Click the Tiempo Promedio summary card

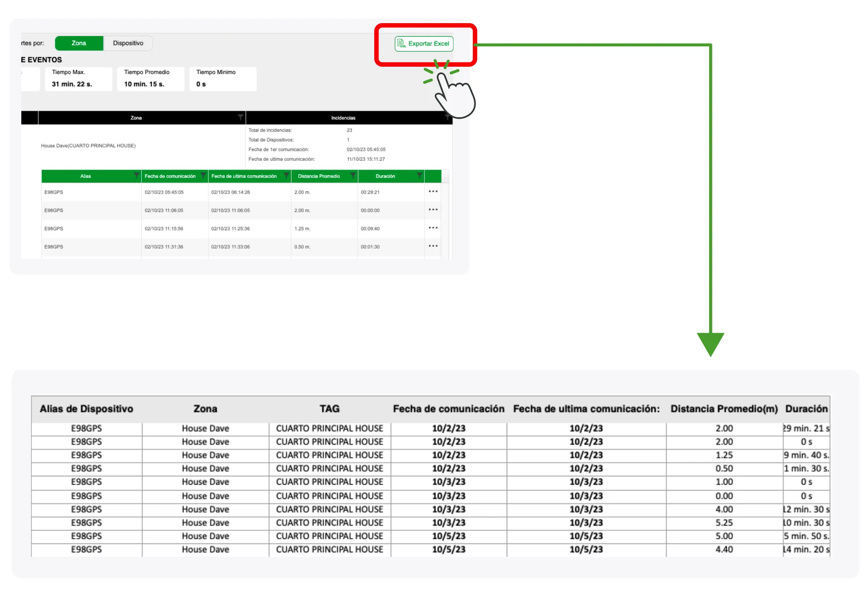coord(151,79)
